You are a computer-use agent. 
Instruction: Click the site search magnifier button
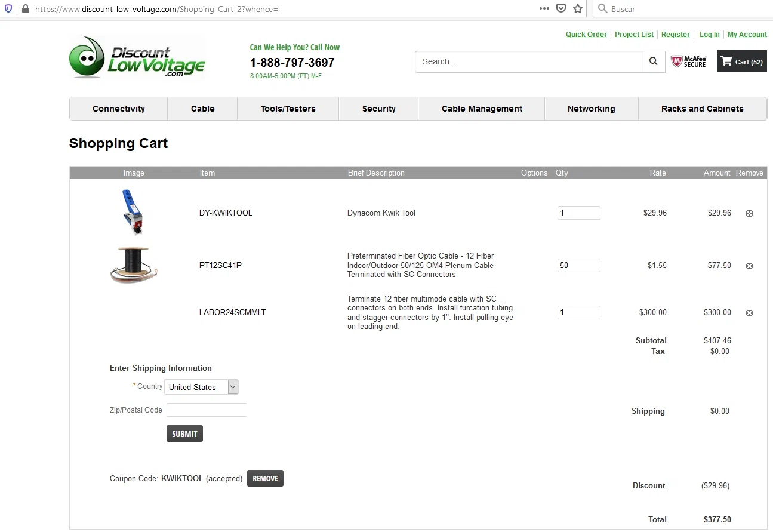(x=654, y=61)
